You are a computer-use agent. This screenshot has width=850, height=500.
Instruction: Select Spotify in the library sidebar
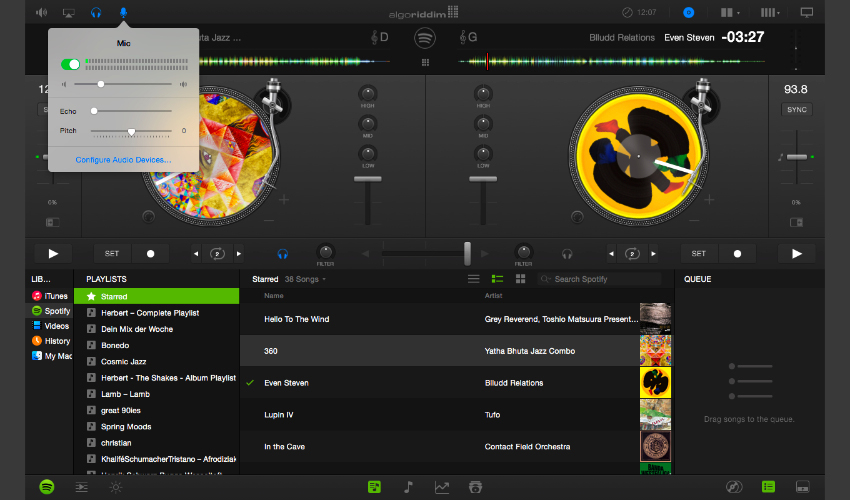[x=51, y=311]
